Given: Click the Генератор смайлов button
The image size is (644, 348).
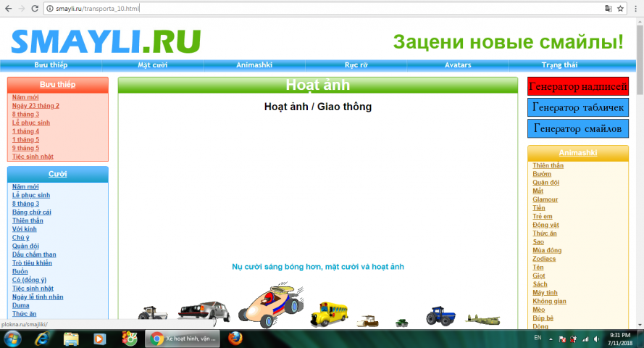Looking at the screenshot, I should coord(577,128).
